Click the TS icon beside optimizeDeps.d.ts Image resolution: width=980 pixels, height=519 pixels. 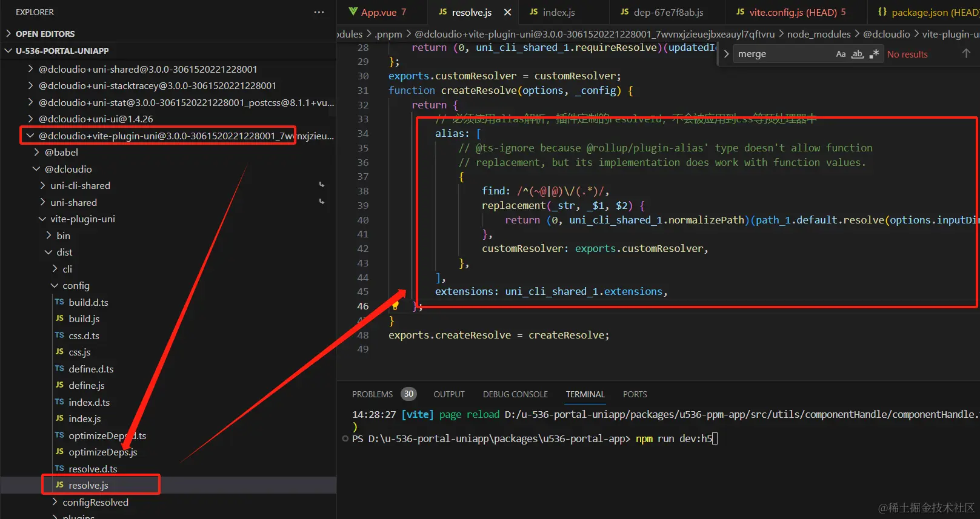(59, 435)
